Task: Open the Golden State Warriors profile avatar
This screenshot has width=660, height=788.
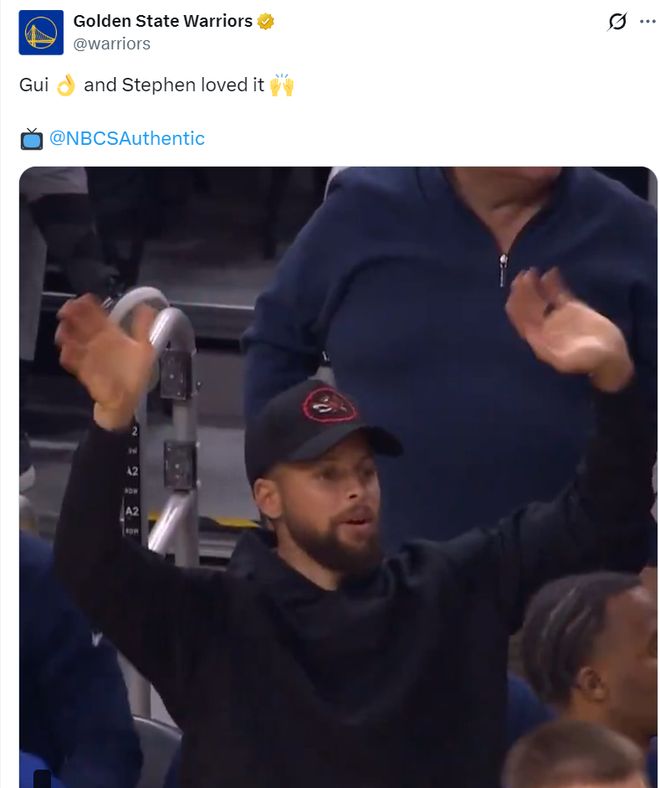Action: pos(41,32)
